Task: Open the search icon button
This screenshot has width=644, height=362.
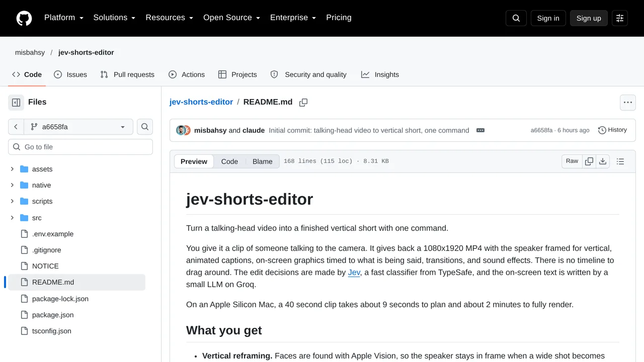Action: tap(516, 18)
